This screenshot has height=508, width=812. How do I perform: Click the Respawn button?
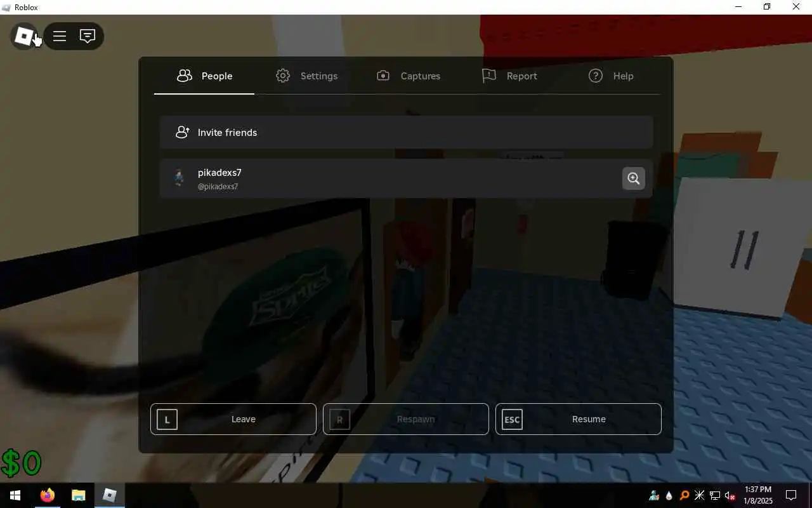point(406,419)
